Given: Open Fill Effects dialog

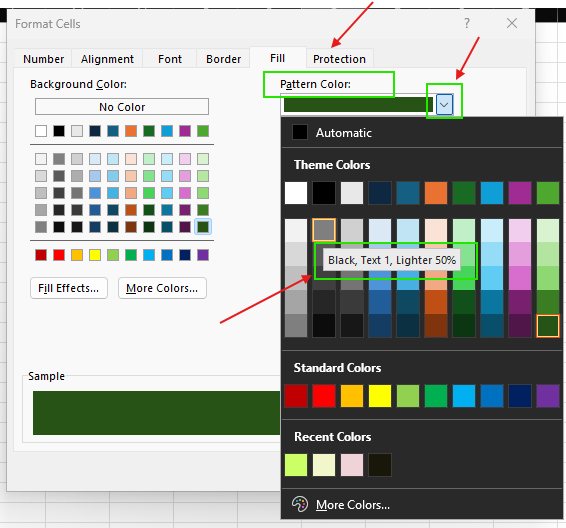Looking at the screenshot, I should [x=69, y=288].
